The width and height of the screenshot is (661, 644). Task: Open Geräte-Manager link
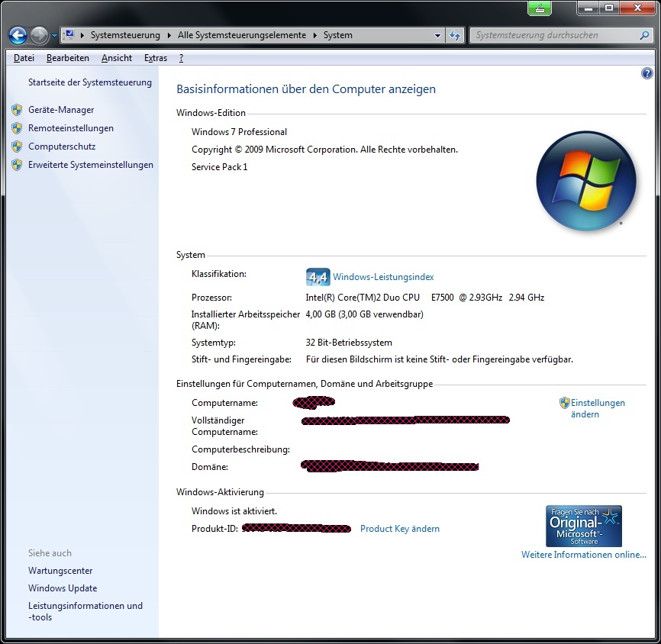pyautogui.click(x=61, y=110)
